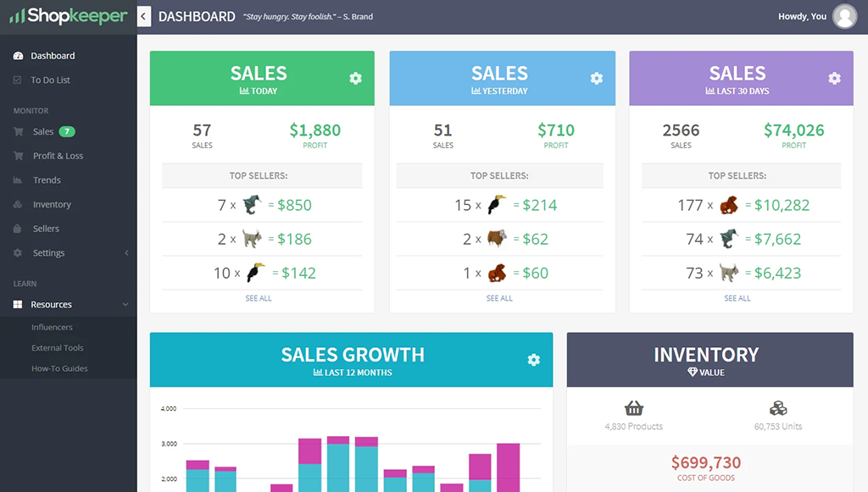This screenshot has width=868, height=492.
Task: Click the Shopkeeper logo in the header
Action: coord(68,15)
